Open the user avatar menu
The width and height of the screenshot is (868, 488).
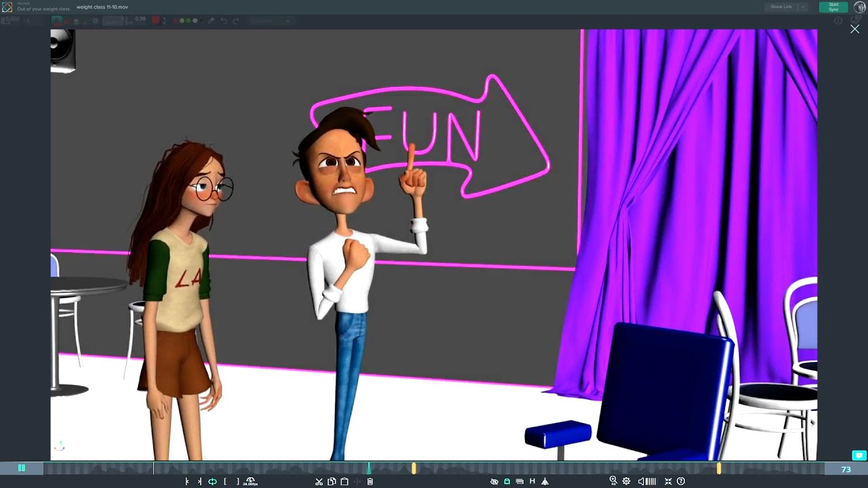point(859,7)
